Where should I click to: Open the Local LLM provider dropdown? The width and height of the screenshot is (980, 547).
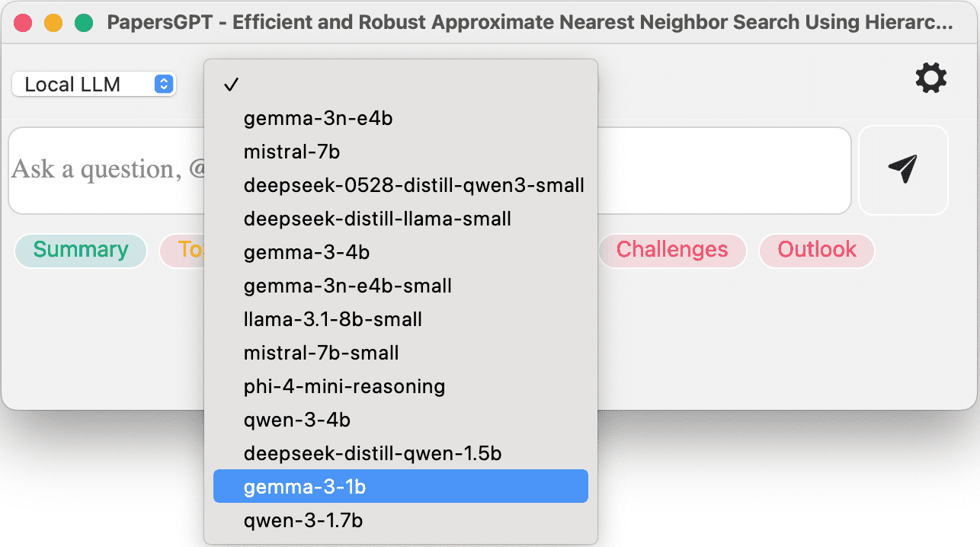coord(94,84)
